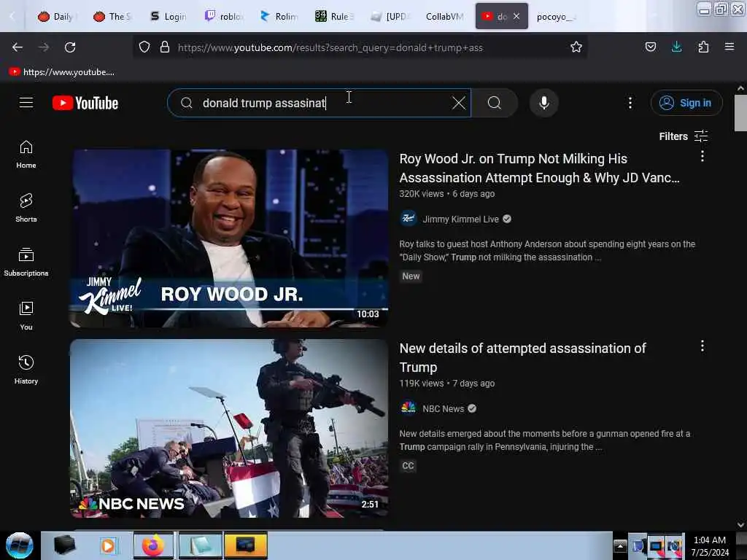Start voice search with the microphone
This screenshot has width=747, height=560.
pos(543,103)
